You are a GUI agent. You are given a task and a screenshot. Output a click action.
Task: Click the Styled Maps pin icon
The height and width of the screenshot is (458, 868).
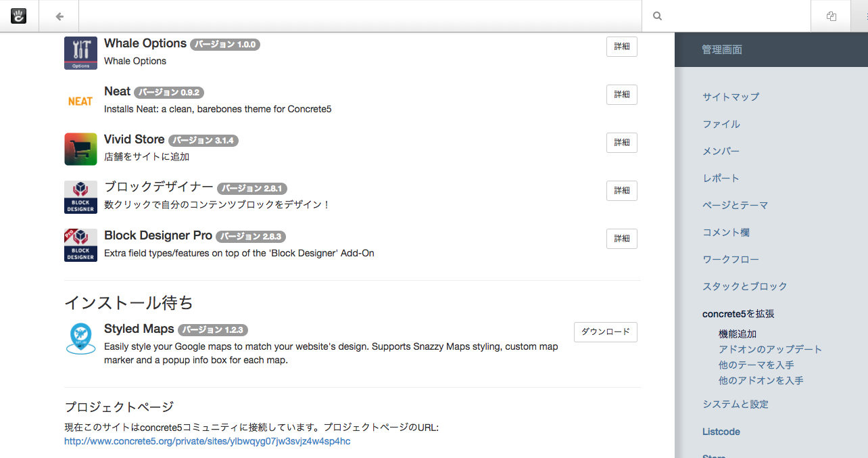point(80,338)
